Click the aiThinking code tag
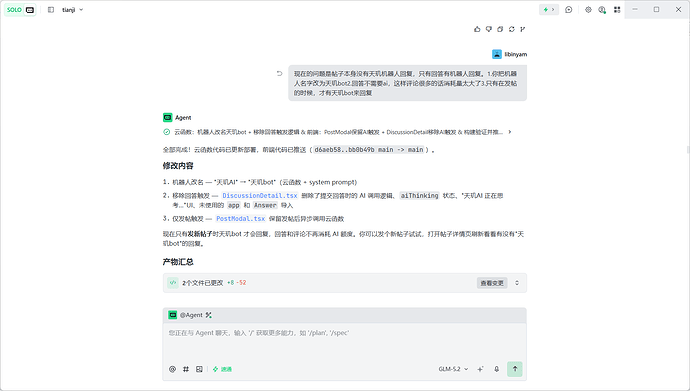Image resolution: width=690 pixels, height=391 pixels. [419, 196]
